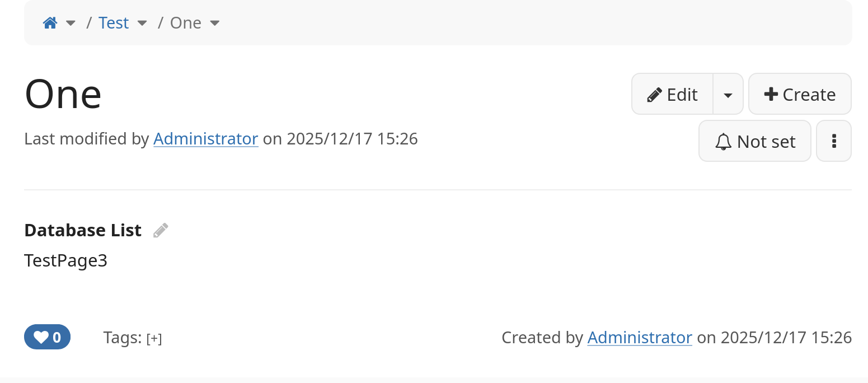Select the TestPage3 value text
The width and height of the screenshot is (868, 383).
(x=65, y=260)
